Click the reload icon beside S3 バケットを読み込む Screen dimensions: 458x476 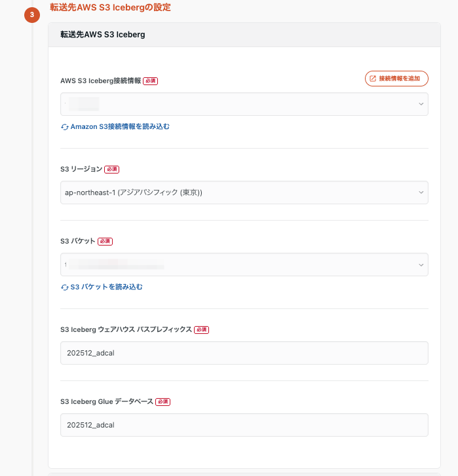click(x=65, y=287)
